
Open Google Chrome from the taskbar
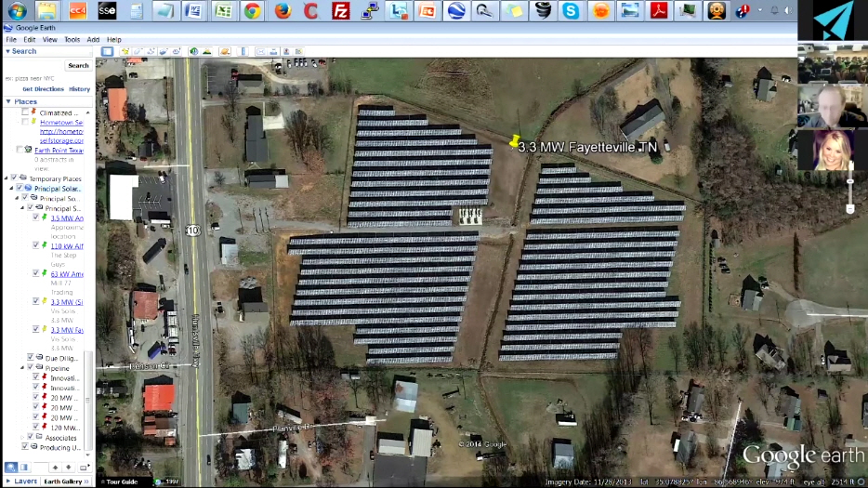point(253,10)
